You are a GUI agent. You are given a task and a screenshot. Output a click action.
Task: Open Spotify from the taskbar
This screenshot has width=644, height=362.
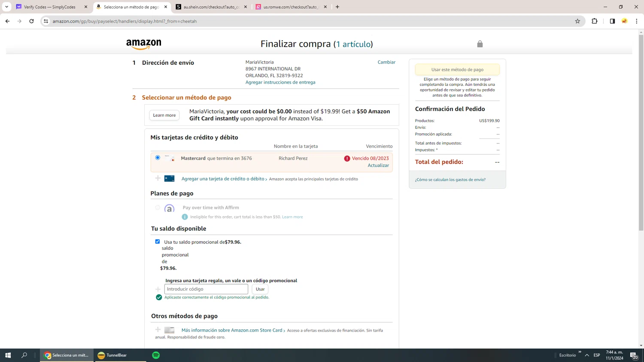pos(156,355)
